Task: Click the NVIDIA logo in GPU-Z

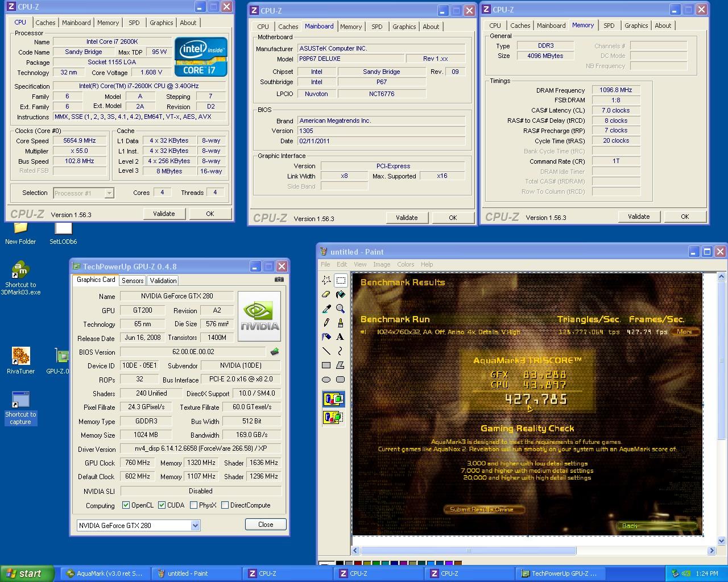Action: coord(259,316)
